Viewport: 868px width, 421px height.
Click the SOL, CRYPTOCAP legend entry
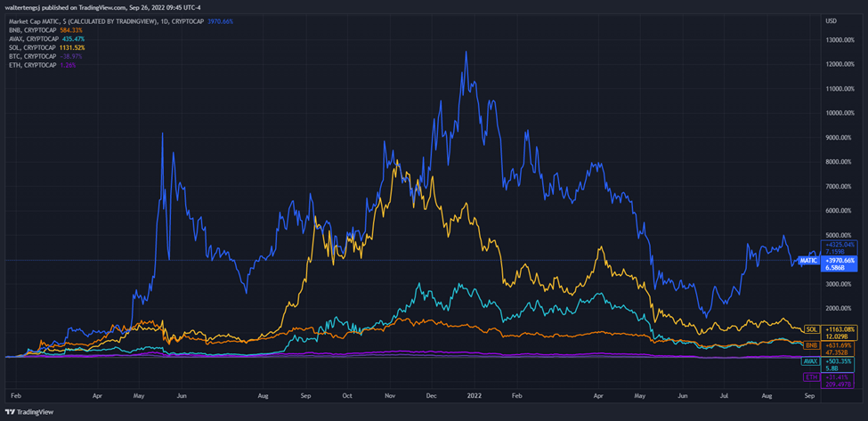click(31, 47)
